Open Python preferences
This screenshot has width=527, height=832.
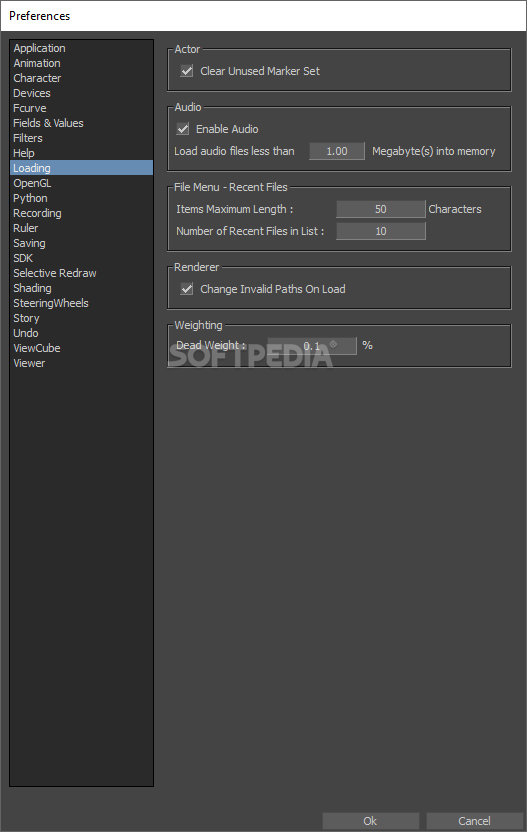point(81,198)
